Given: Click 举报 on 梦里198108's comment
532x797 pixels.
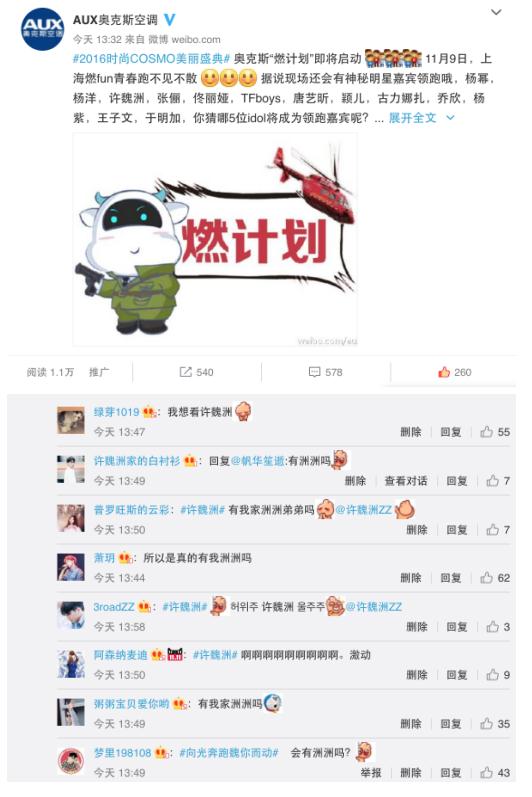Looking at the screenshot, I should [371, 773].
